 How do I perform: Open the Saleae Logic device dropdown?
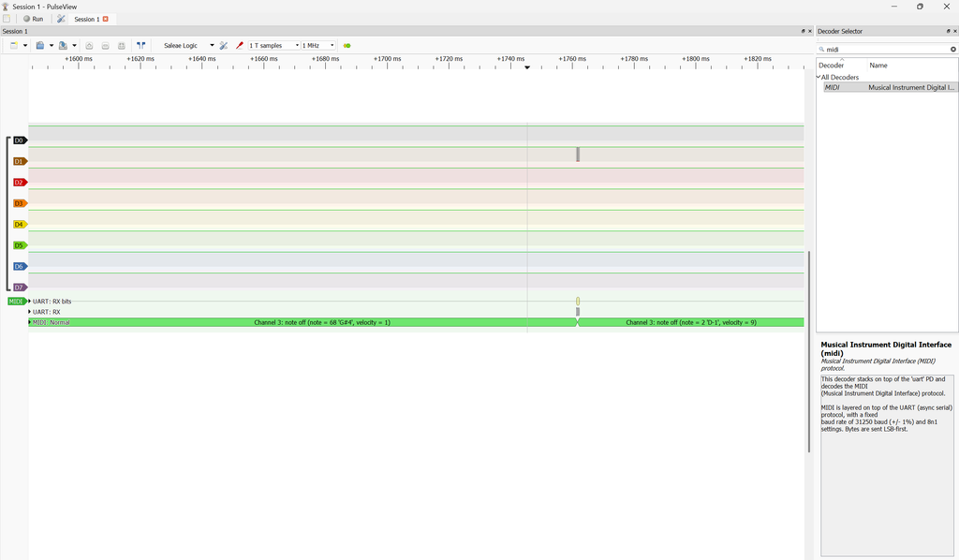tap(188, 45)
